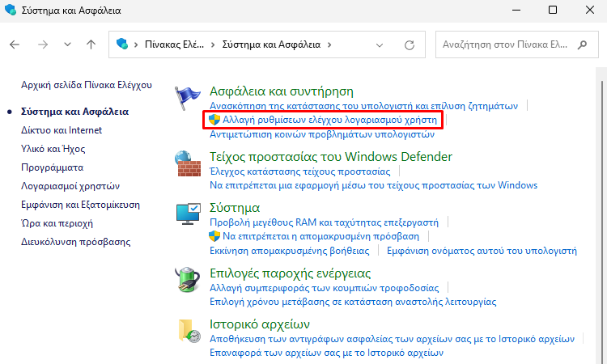This screenshot has height=364, width=607.
Task: Expand the chevron after Σύστημα και Ασφάλεια breadcrumb
Action: [329, 44]
